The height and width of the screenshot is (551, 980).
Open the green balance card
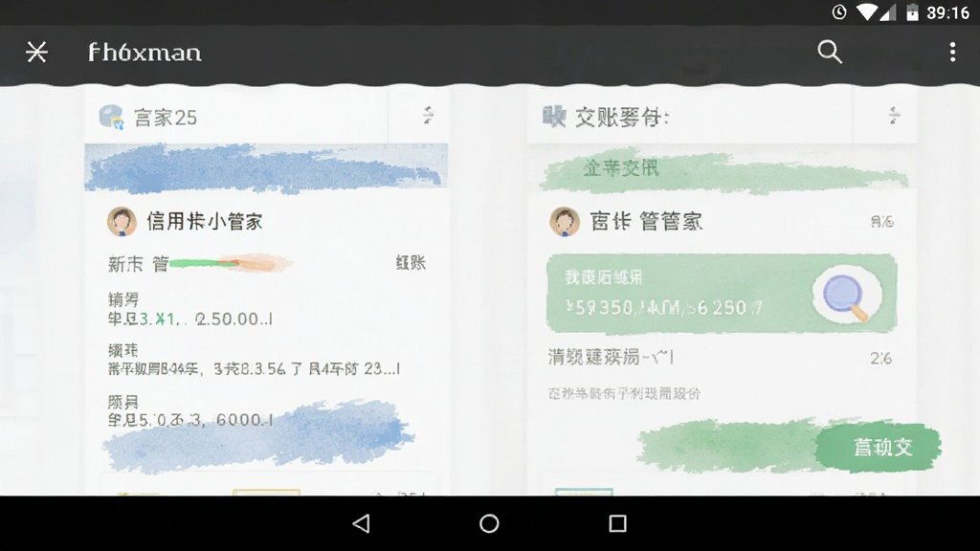tap(722, 294)
